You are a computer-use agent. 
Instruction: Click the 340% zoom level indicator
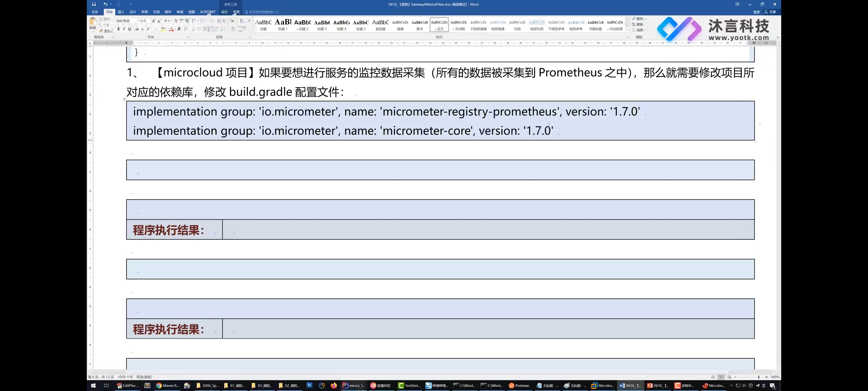coord(775,377)
